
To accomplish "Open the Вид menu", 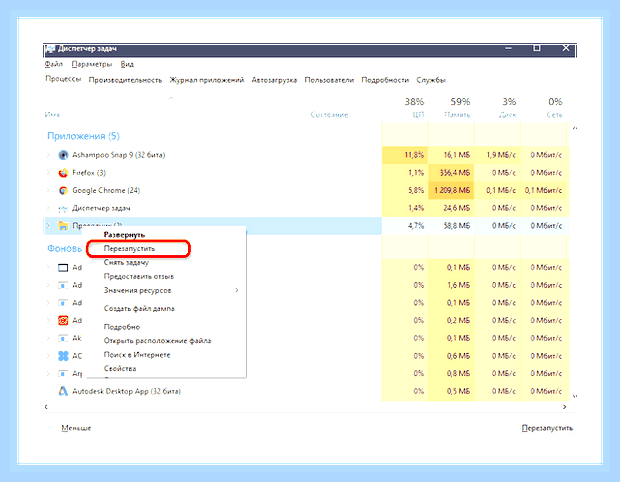I will point(127,64).
